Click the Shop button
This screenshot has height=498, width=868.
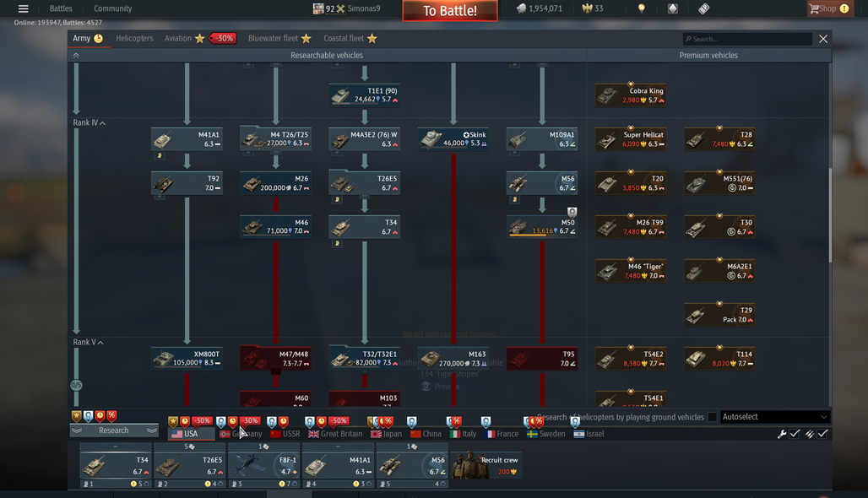click(x=828, y=8)
